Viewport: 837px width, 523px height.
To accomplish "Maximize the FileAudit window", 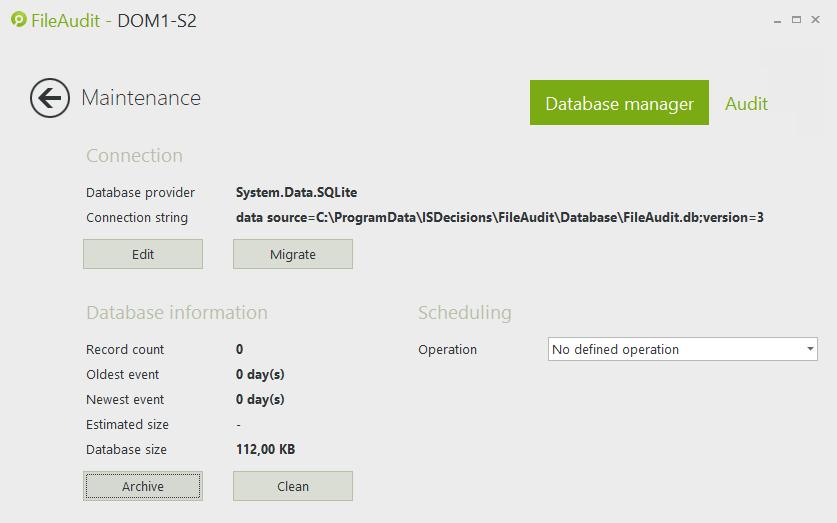I will (x=797, y=20).
